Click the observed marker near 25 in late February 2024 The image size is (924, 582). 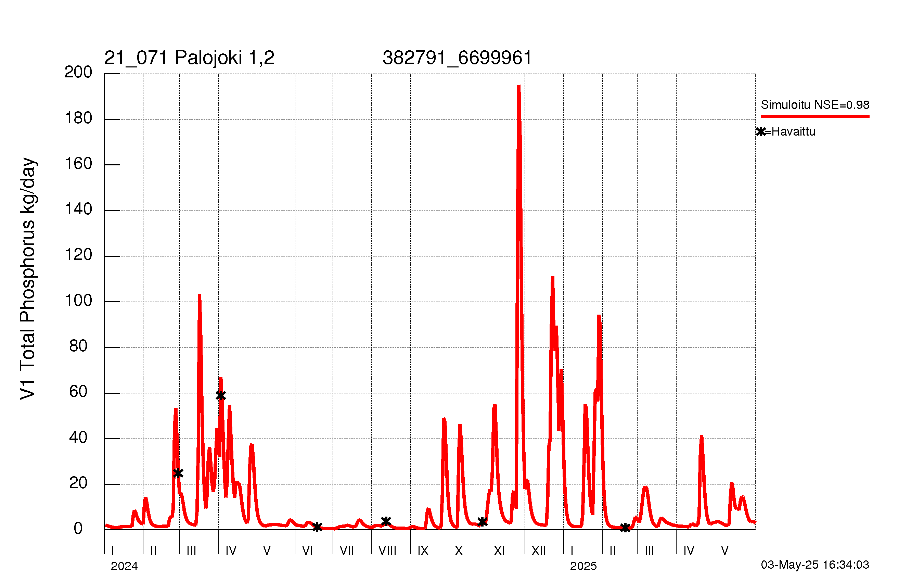178,473
